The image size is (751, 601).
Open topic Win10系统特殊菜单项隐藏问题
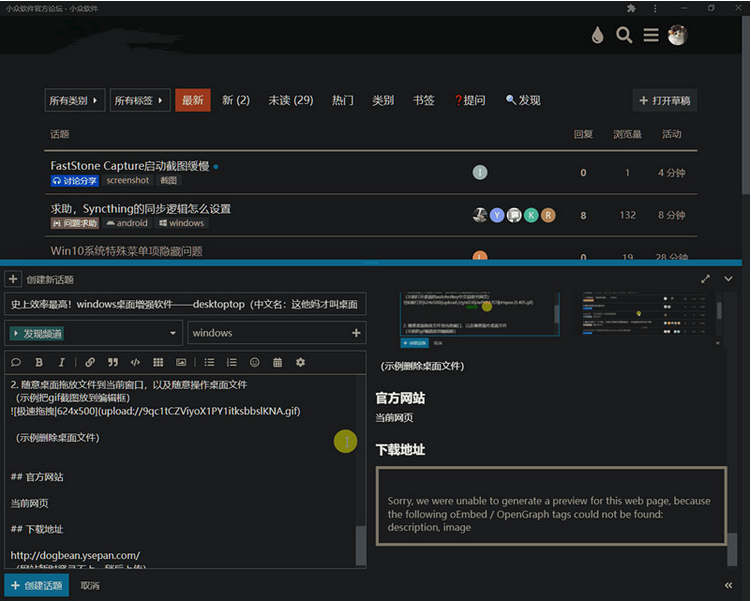click(126, 251)
